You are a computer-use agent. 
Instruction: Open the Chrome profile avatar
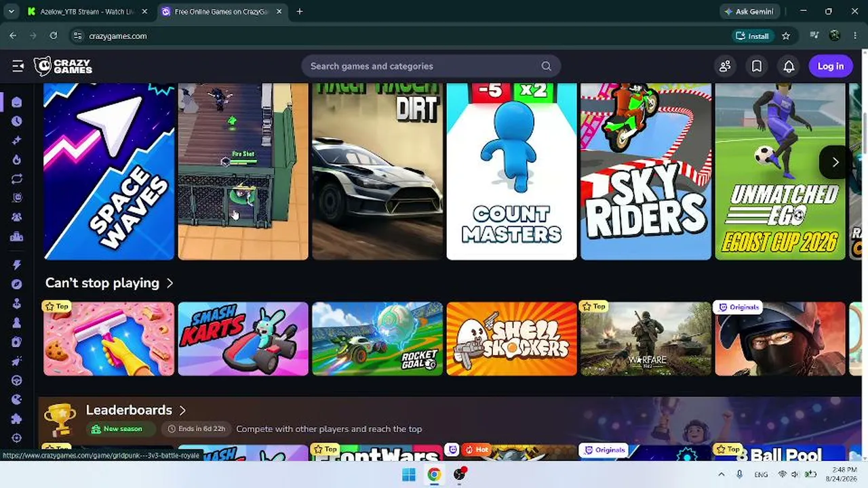[x=835, y=36]
